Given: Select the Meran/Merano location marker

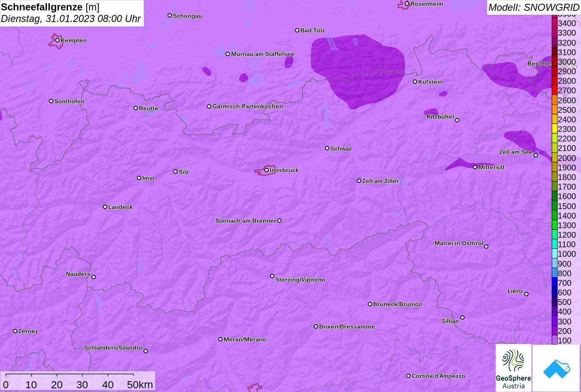Looking at the screenshot, I should (220, 339).
